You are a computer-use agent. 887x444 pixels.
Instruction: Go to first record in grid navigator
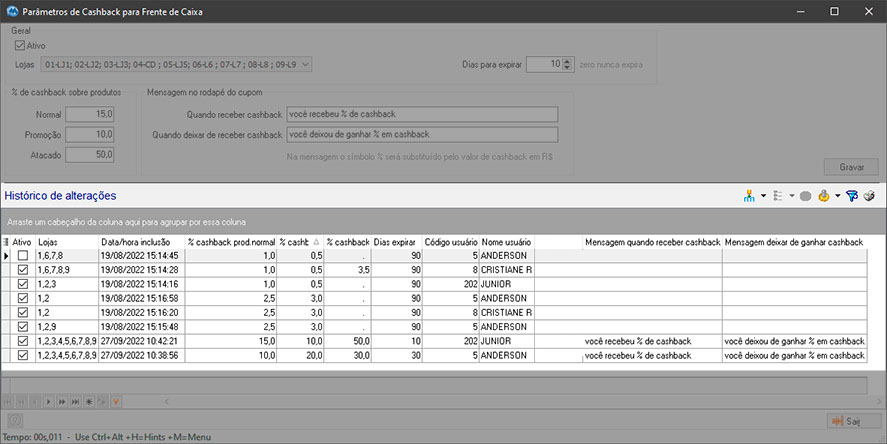click(8, 402)
